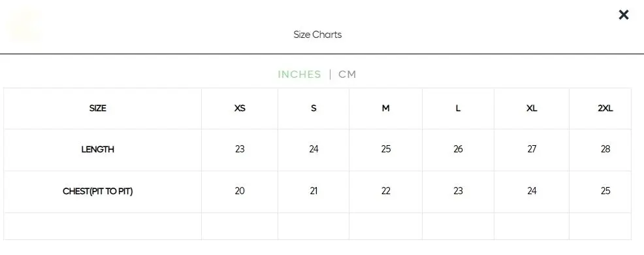644x255 pixels.
Task: Select INCHES unit option
Action: point(299,75)
